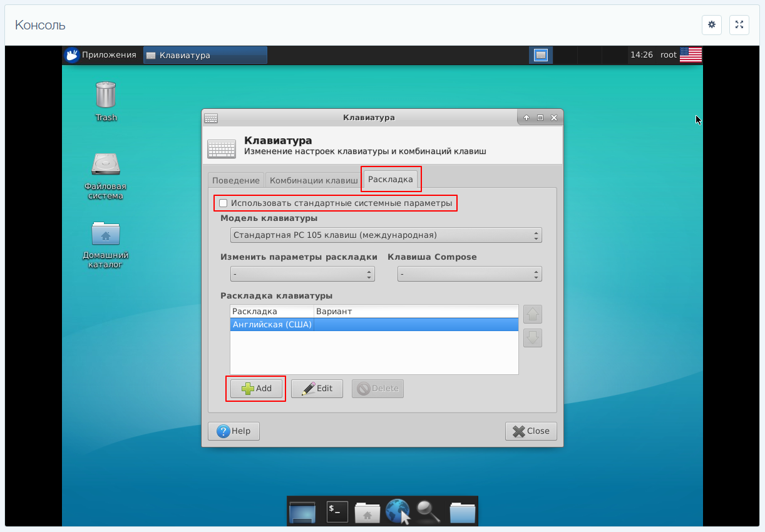Open the Клавиша Compose dropdown
This screenshot has width=765, height=532.
pyautogui.click(x=470, y=274)
